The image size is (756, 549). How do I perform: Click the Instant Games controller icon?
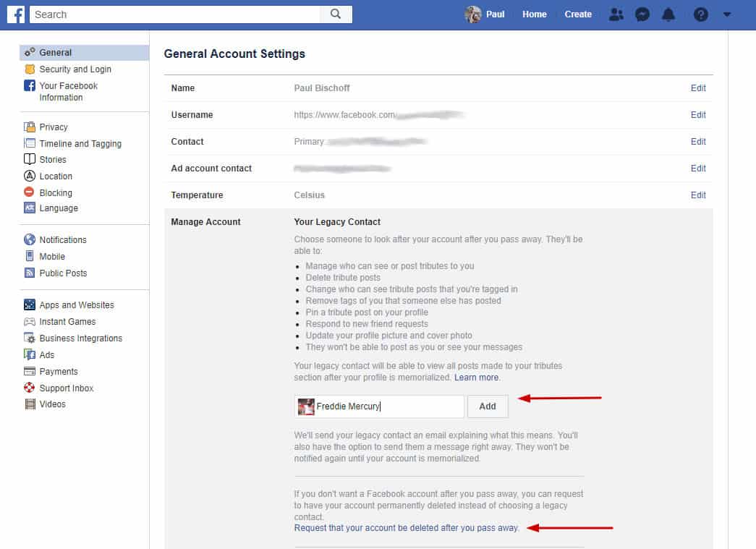30,321
